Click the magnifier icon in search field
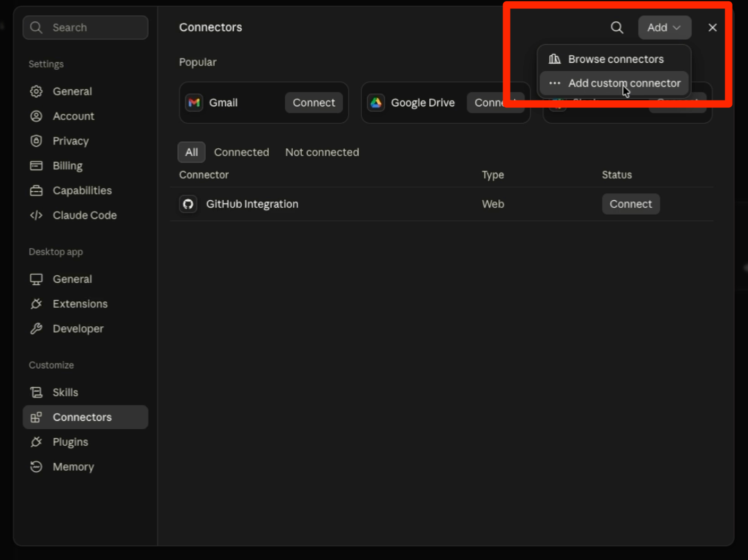Viewport: 748px width, 560px height. [x=36, y=28]
